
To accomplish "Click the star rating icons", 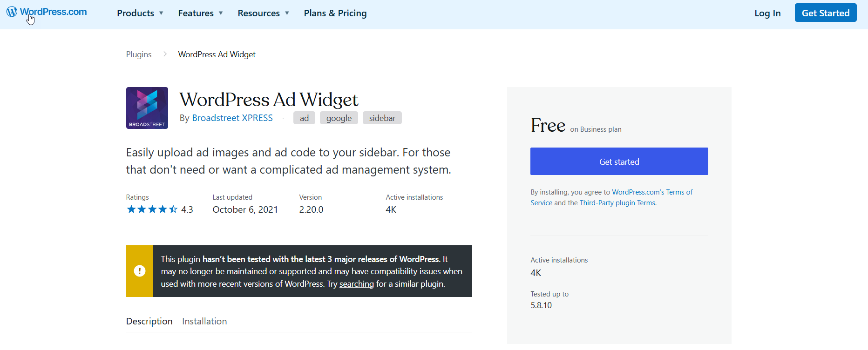I will [x=152, y=209].
